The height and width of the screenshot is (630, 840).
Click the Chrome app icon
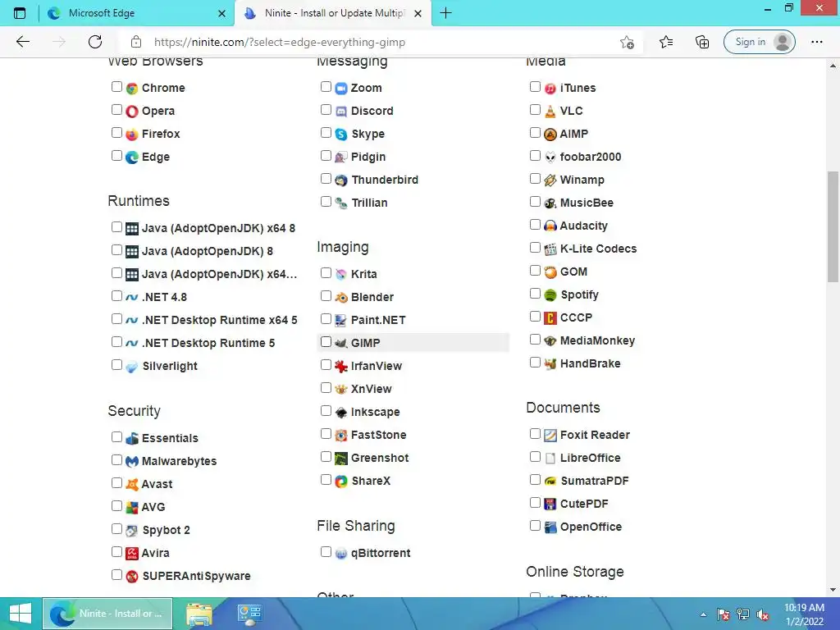click(x=132, y=89)
